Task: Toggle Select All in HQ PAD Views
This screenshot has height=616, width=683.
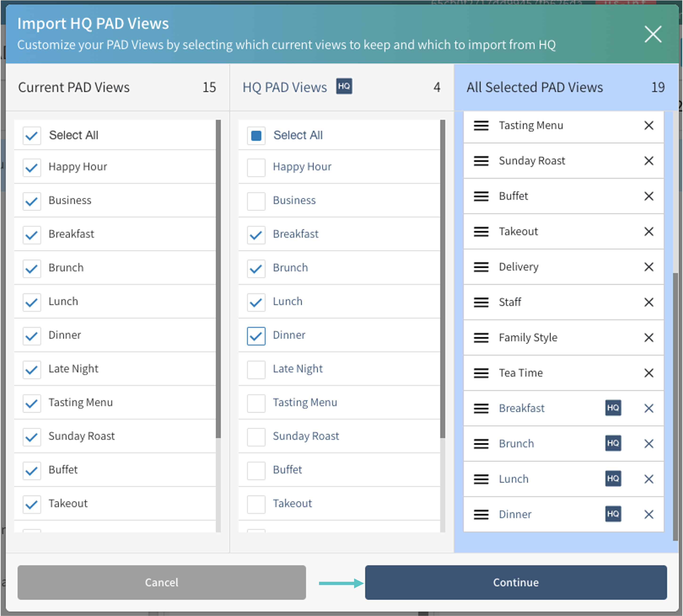Action: click(x=256, y=136)
